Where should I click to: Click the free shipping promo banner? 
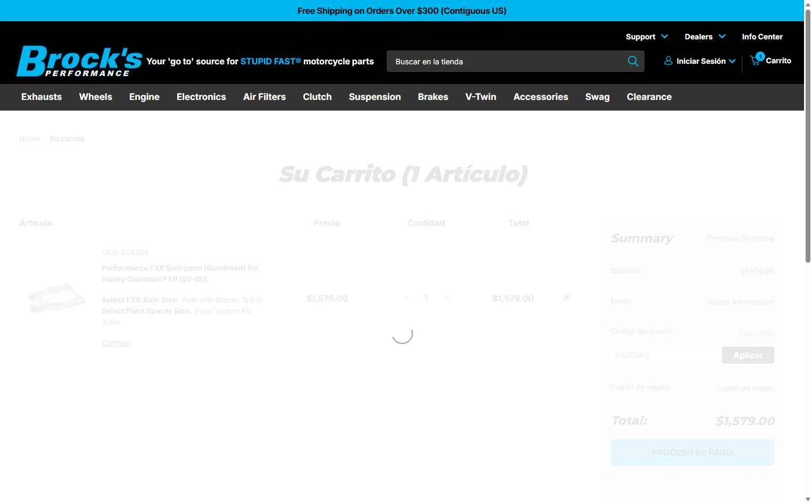[402, 11]
